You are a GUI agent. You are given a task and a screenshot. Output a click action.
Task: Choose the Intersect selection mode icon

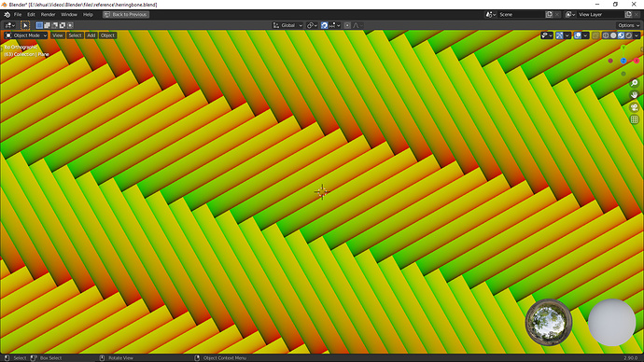(70, 25)
